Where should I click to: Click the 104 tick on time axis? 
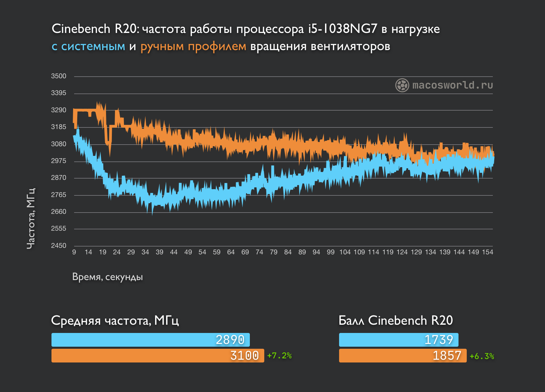(x=345, y=252)
